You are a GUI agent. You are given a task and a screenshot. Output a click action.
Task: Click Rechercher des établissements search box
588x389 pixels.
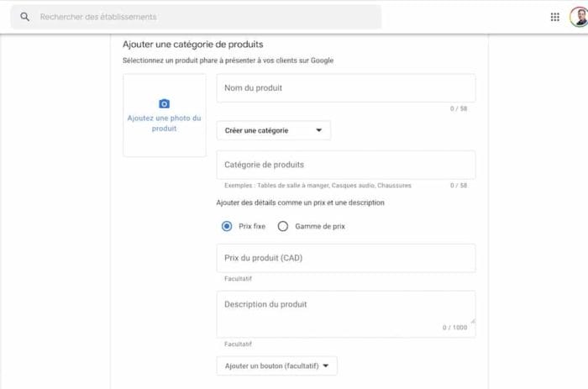point(196,17)
